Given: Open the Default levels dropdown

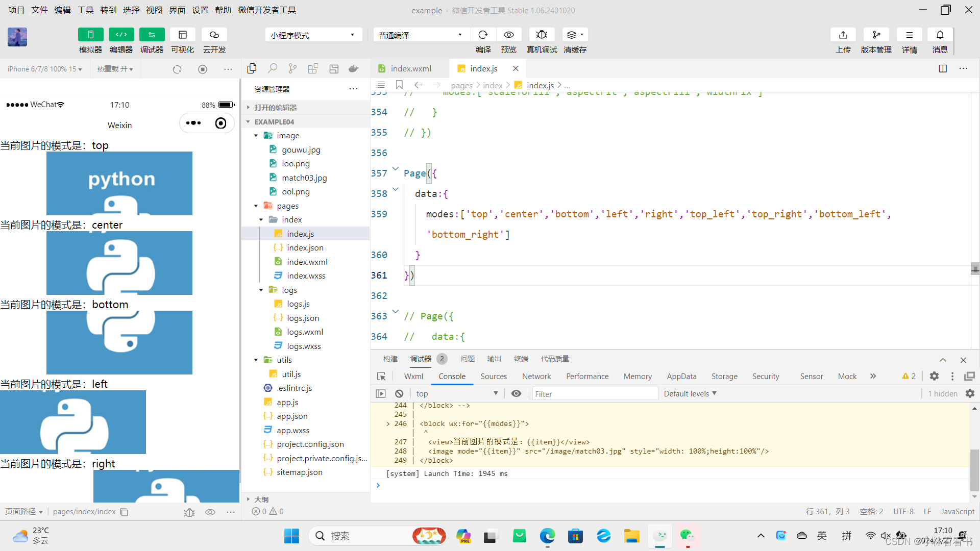Looking at the screenshot, I should coord(690,393).
